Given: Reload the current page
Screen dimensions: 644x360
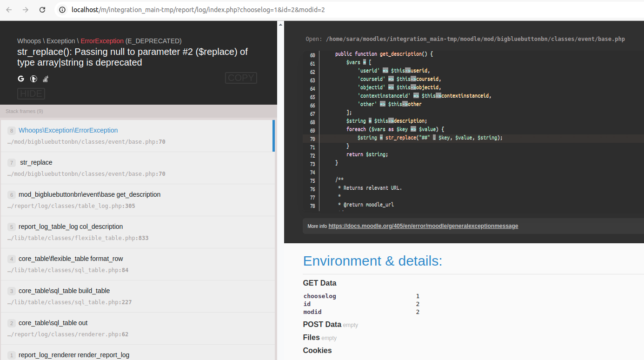Looking at the screenshot, I should click(42, 10).
